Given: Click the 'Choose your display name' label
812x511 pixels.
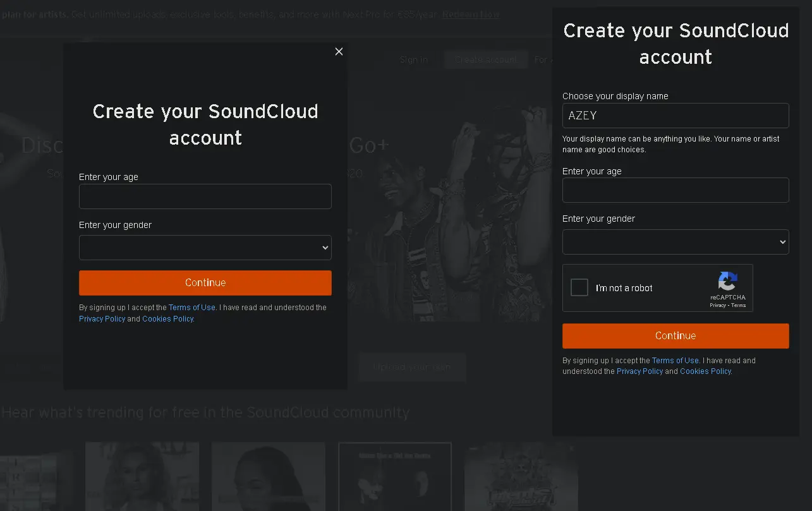Looking at the screenshot, I should (x=615, y=96).
